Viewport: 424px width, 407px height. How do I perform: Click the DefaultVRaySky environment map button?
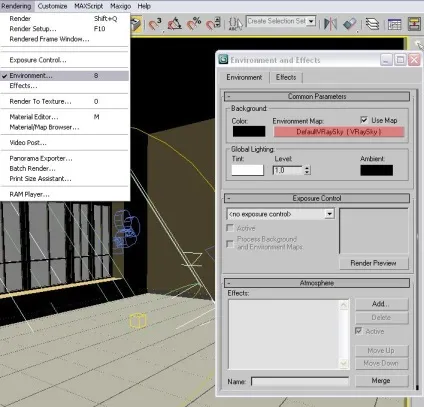339,132
